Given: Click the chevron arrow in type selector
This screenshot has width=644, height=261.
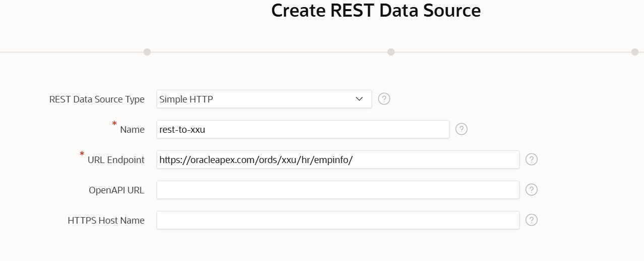Looking at the screenshot, I should point(359,99).
